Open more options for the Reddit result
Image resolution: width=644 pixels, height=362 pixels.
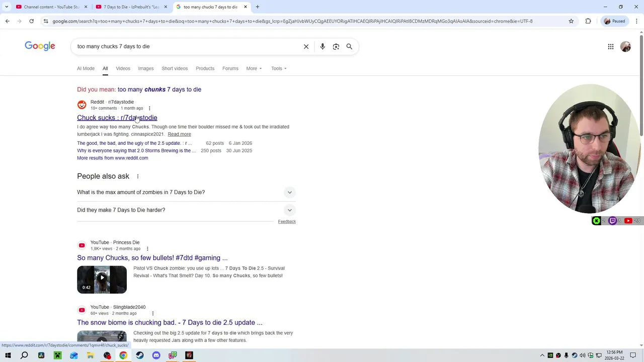tap(149, 108)
